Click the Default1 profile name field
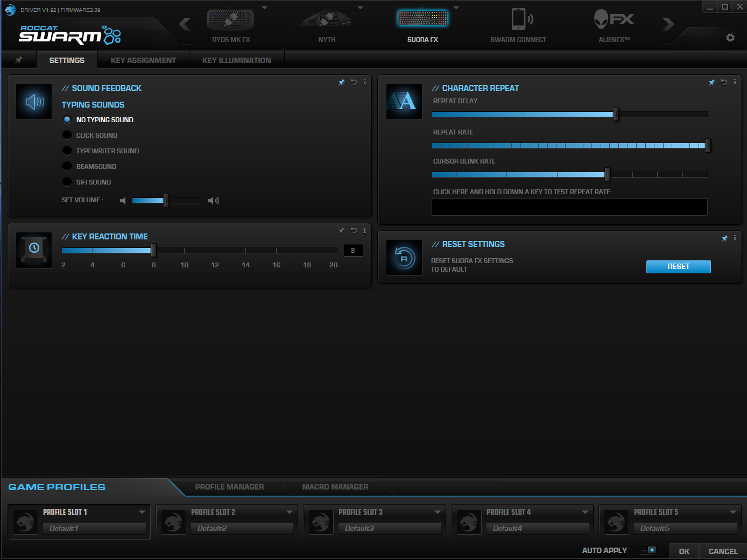This screenshot has height=560, width=747. 94,528
